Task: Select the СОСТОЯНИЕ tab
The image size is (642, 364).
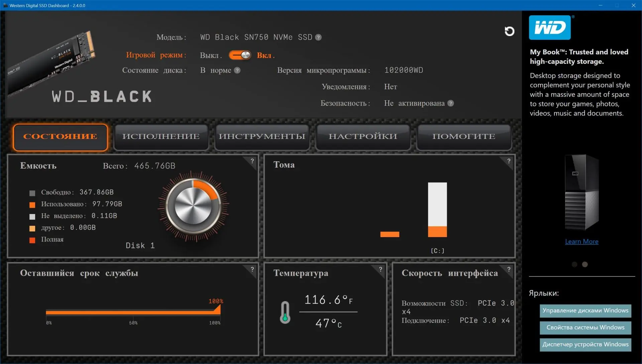Action: click(x=60, y=137)
